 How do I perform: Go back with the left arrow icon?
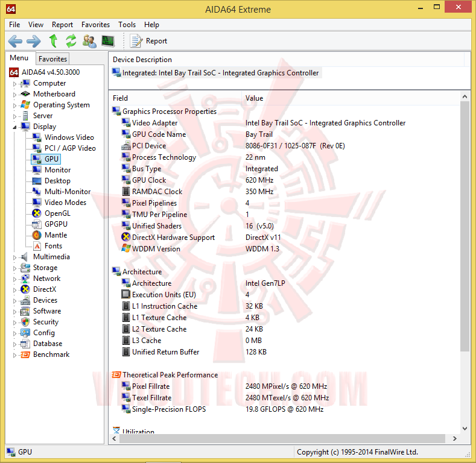click(x=15, y=41)
